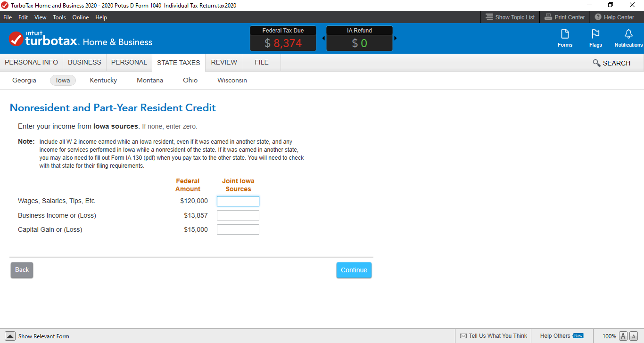The width and height of the screenshot is (644, 343).
Task: Click Federal Amount column header
Action: [x=188, y=185]
